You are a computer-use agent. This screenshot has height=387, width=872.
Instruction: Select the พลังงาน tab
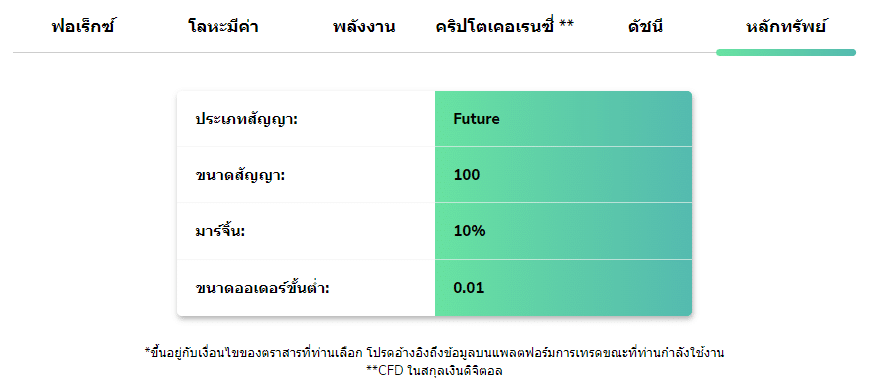364,26
